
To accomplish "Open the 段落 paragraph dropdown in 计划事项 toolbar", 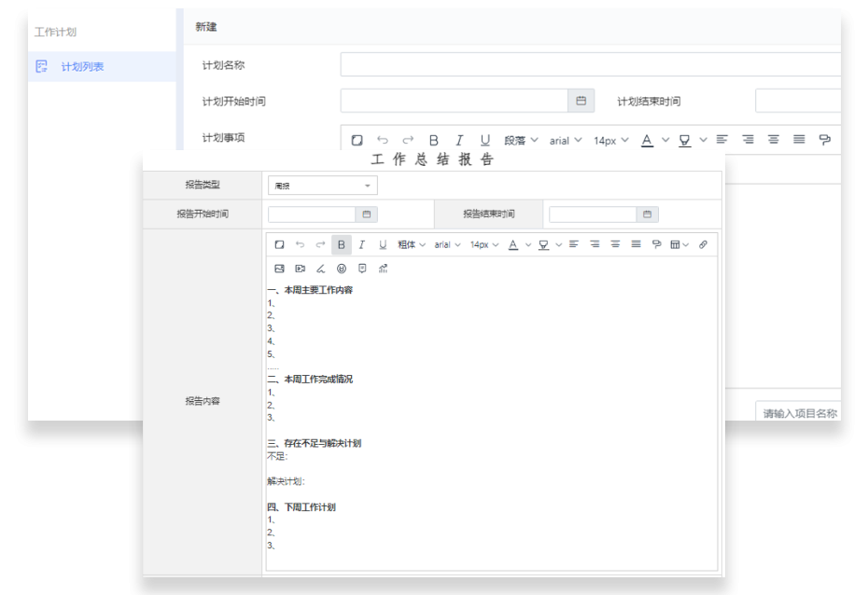I will tap(521, 141).
